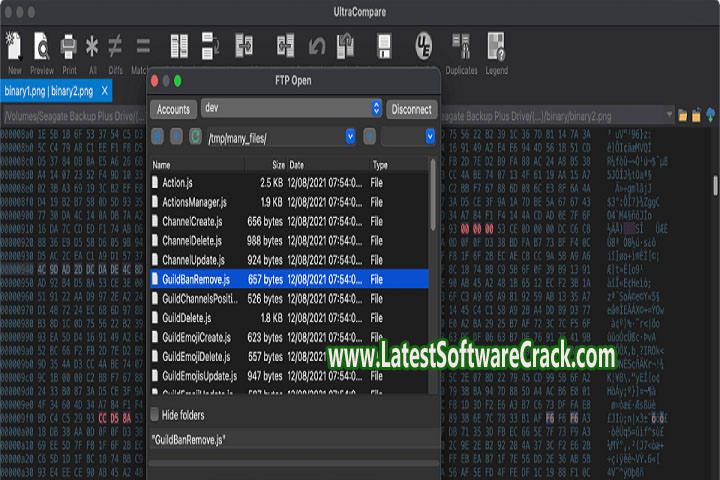Screen dimensions: 720x480
Task: Click the merge-and-save icon after undo
Action: click(345, 45)
